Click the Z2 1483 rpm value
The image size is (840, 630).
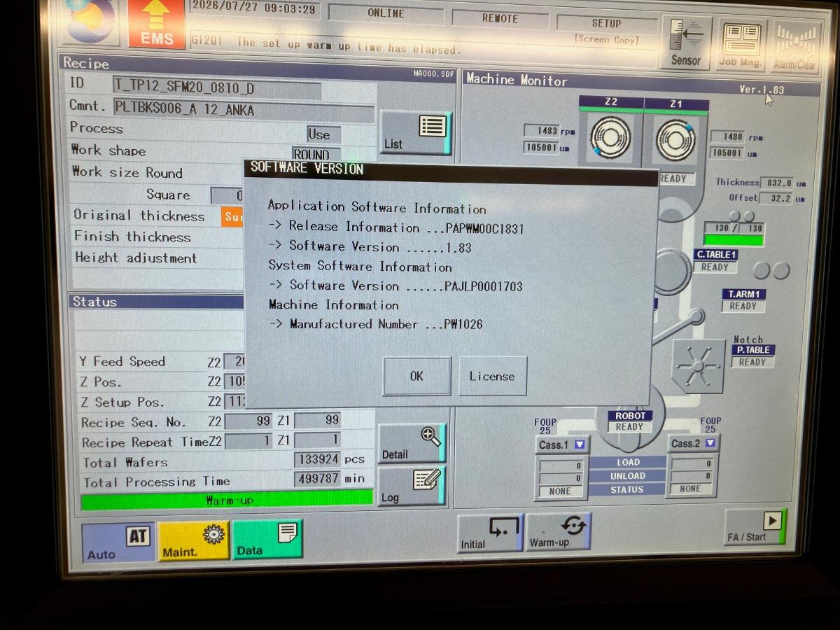tap(542, 131)
